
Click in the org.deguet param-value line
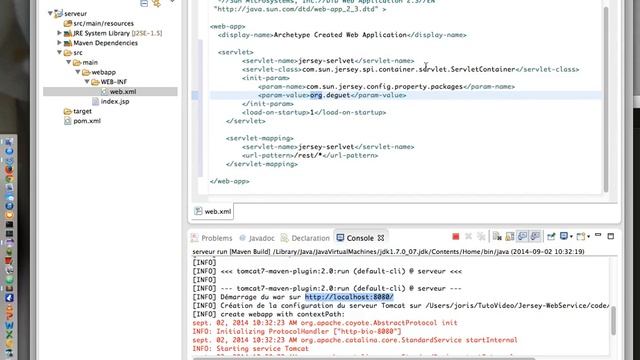tap(332, 95)
